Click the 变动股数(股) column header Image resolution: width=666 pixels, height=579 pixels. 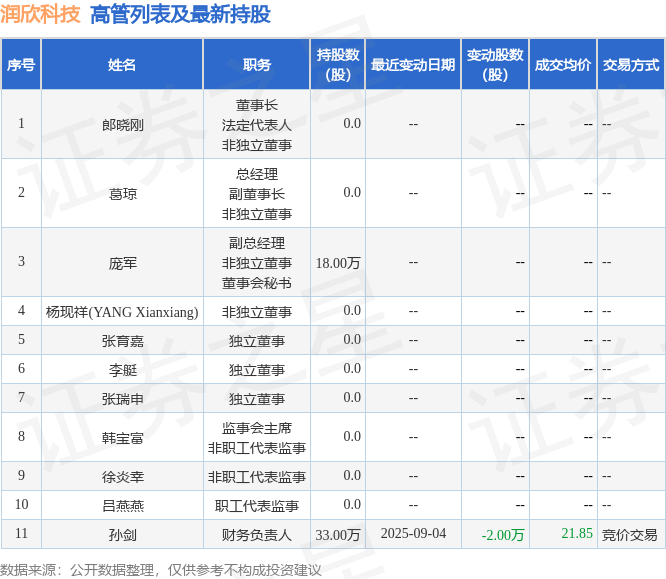point(495,65)
